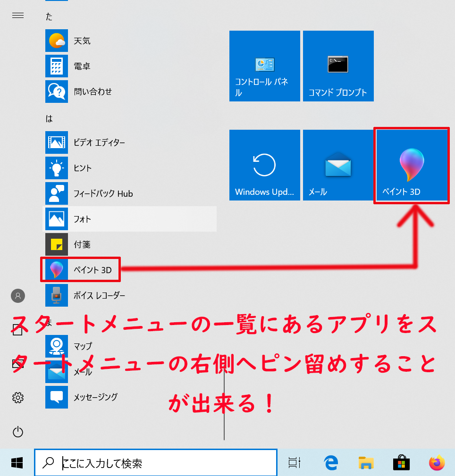This screenshot has width=455, height=476.
Task: Open the フォト photos icon
Action: click(x=57, y=219)
